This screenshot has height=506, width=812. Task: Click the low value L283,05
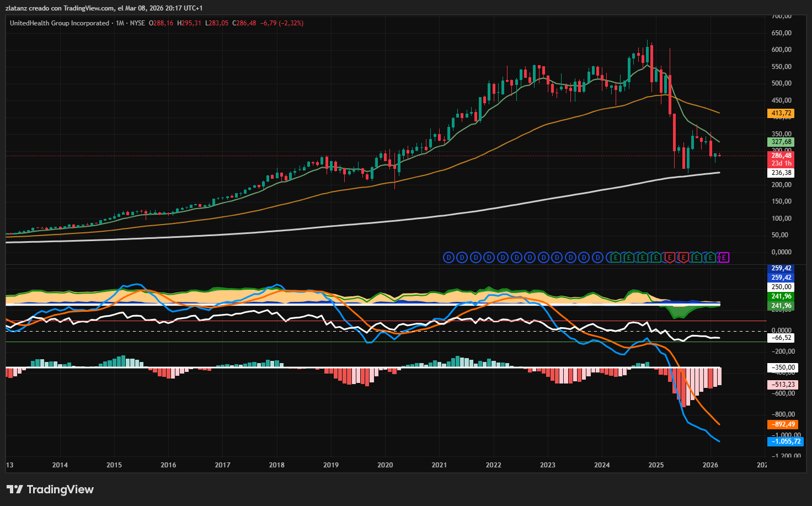coord(217,23)
